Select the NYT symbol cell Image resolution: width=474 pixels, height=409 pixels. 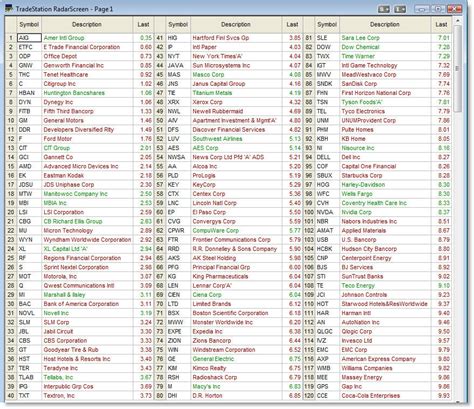[178, 56]
